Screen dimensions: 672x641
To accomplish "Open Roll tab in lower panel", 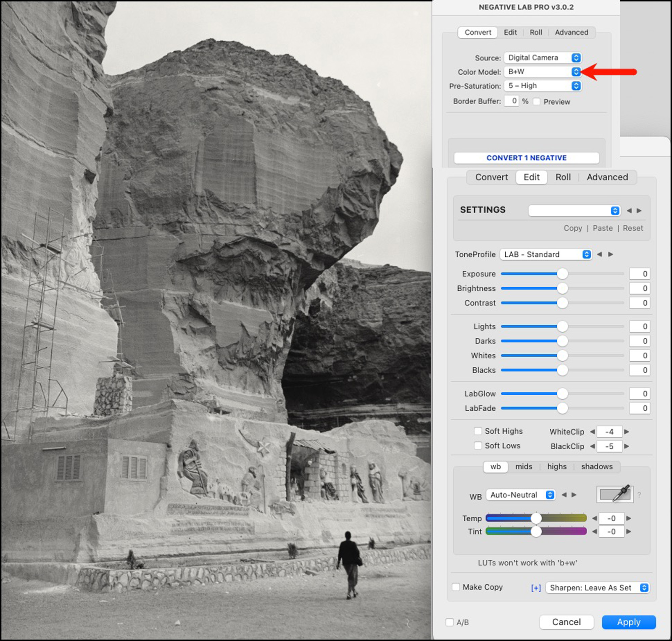I will pos(563,177).
